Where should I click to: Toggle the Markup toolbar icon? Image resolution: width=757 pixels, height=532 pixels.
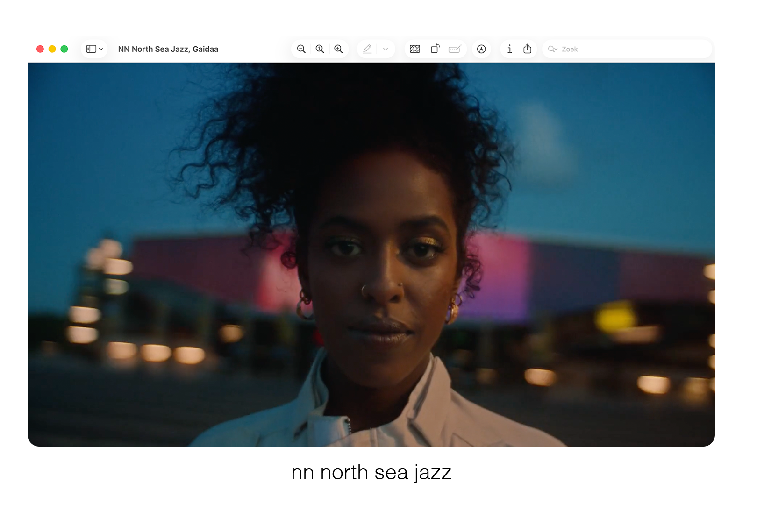[481, 49]
